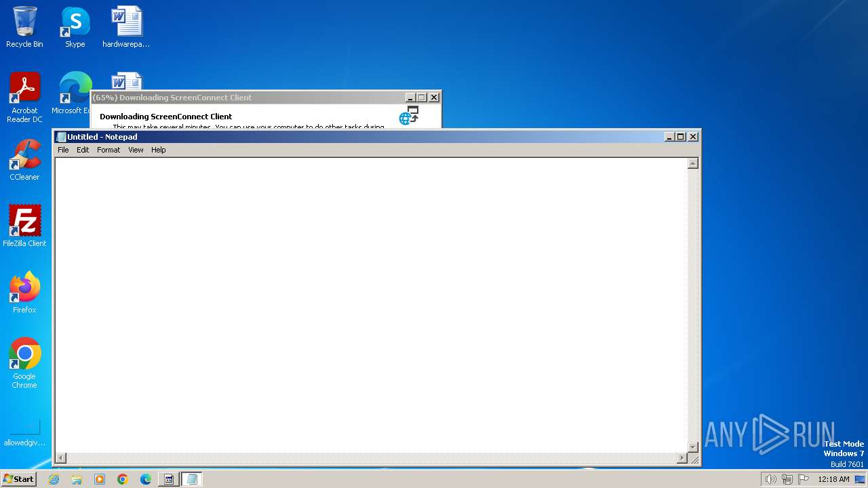
Task: Open the File menu in Notepad
Action: 63,150
